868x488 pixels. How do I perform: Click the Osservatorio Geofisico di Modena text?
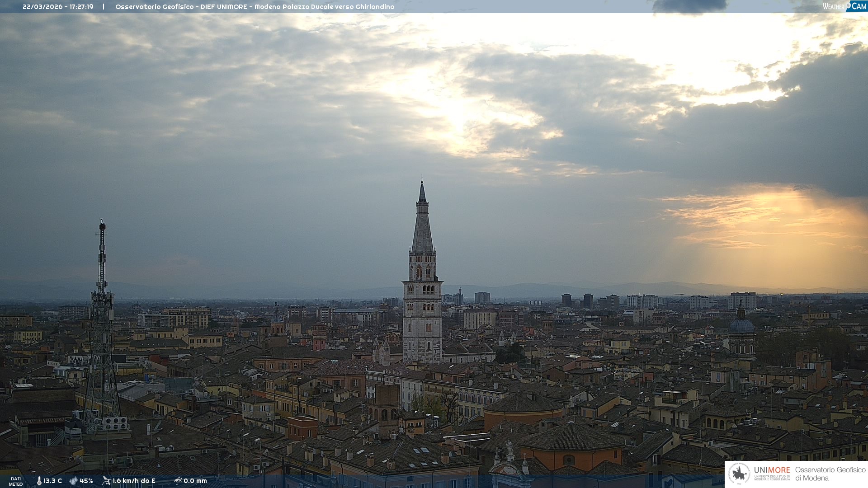pos(830,474)
